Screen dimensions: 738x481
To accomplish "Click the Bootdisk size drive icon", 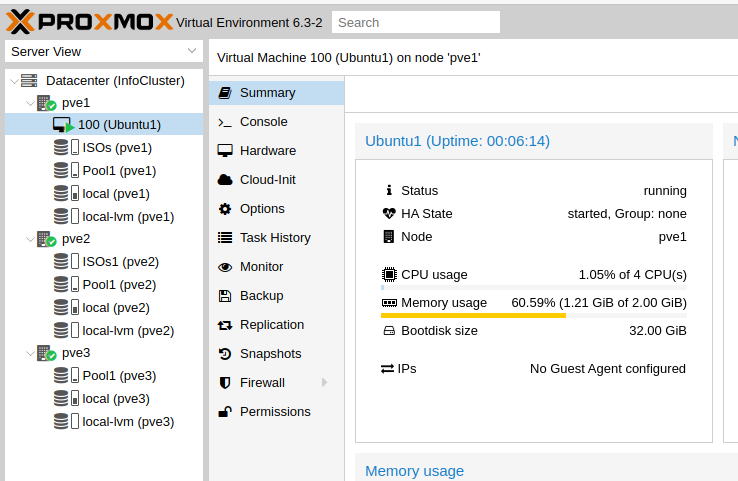I will click(x=389, y=331).
